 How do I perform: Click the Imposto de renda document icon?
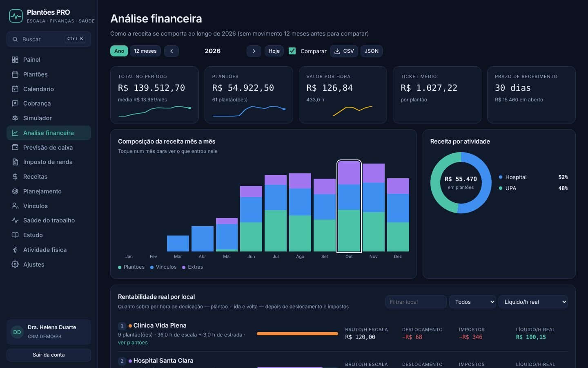(15, 162)
